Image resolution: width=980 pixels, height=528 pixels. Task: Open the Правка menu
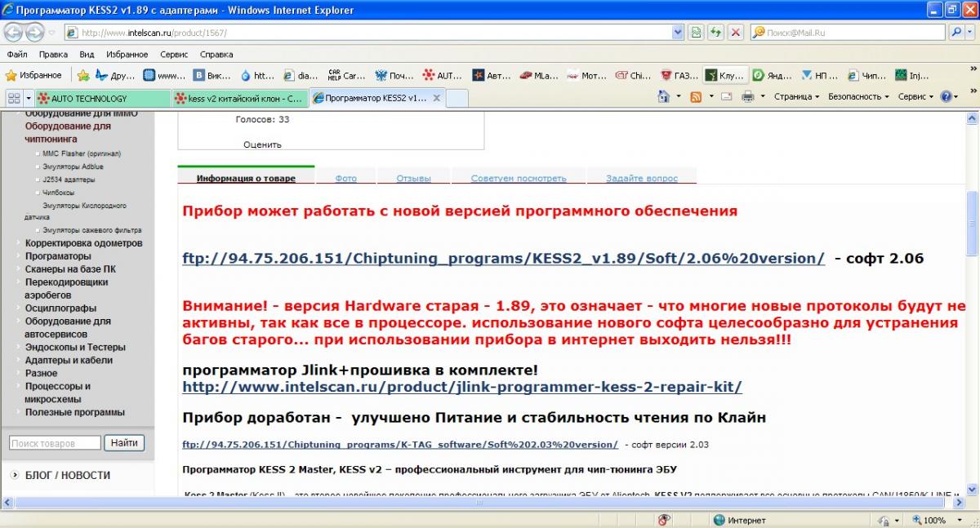[53, 55]
